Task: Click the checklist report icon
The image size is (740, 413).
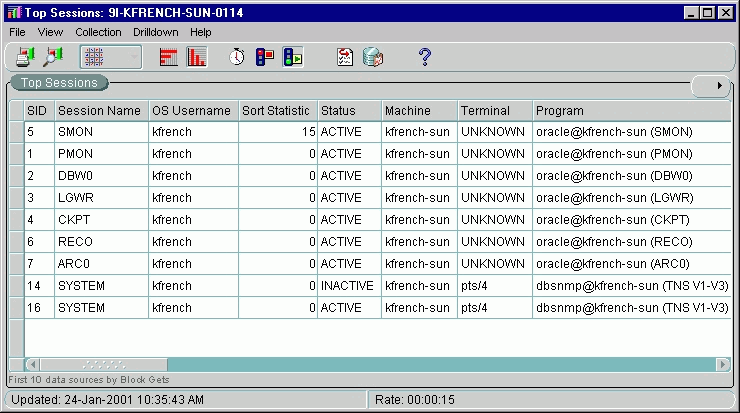Action: 345,57
